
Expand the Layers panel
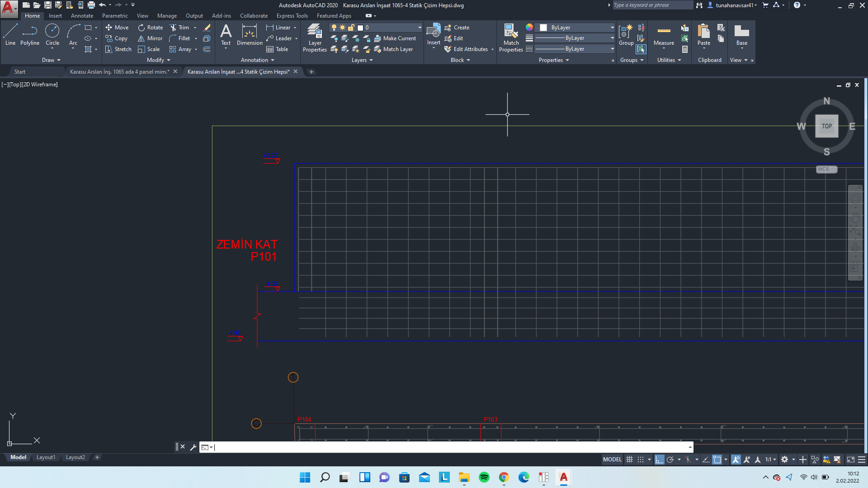pos(362,60)
